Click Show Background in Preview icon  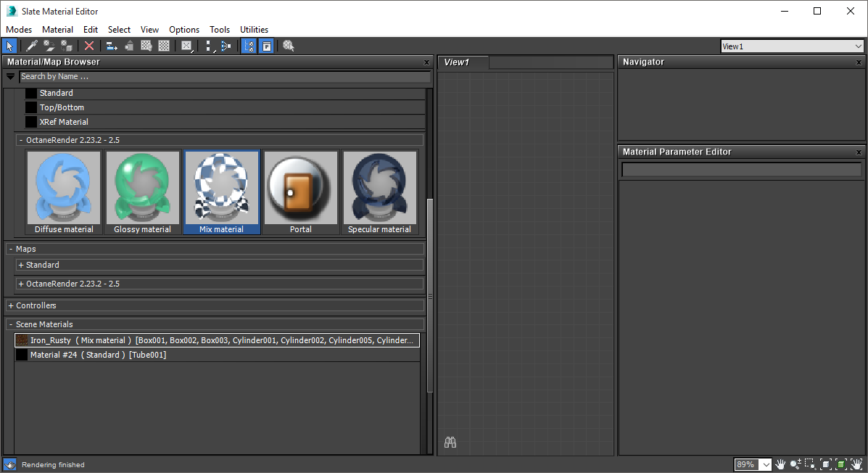pyautogui.click(x=164, y=46)
